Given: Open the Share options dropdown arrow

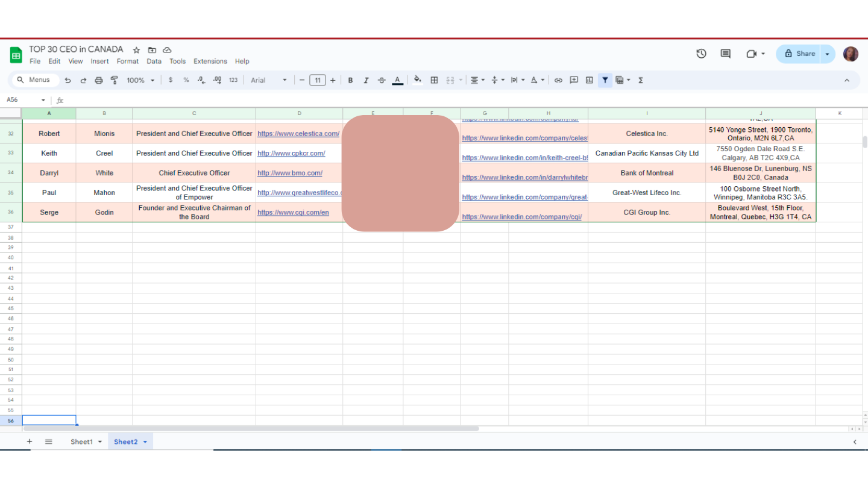Looking at the screenshot, I should [828, 54].
